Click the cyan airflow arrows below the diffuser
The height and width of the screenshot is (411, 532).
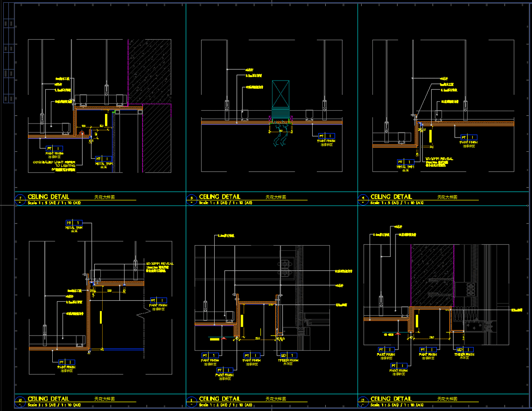tap(281, 138)
